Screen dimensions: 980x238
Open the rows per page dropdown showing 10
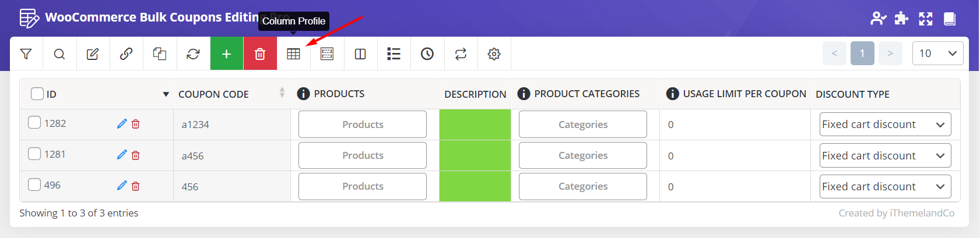(x=937, y=54)
